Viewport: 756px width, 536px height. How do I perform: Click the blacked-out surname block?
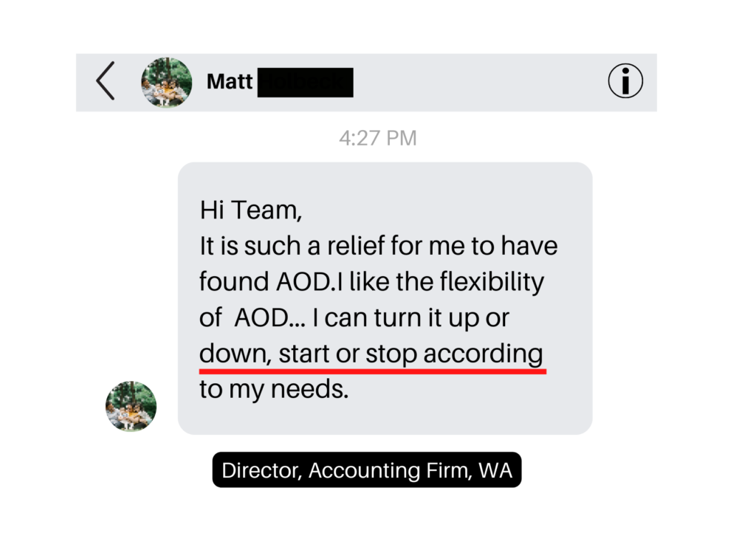(x=305, y=82)
